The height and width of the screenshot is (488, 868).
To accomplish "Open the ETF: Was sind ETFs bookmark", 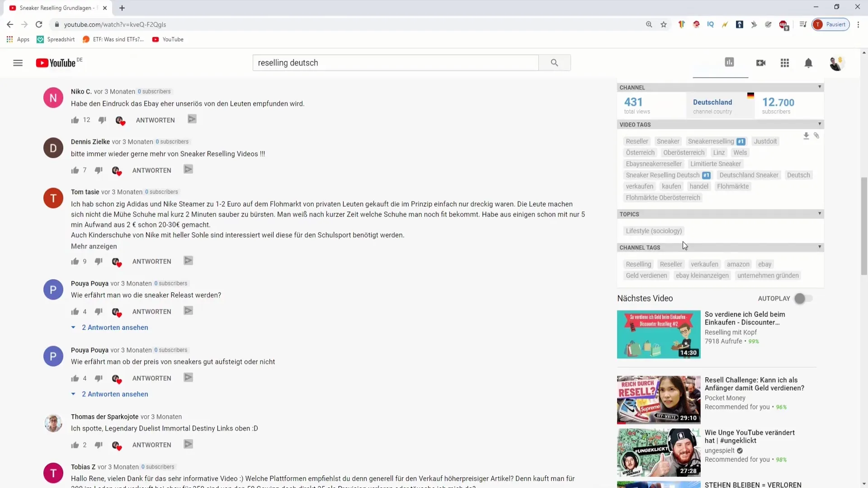I will [x=113, y=39].
